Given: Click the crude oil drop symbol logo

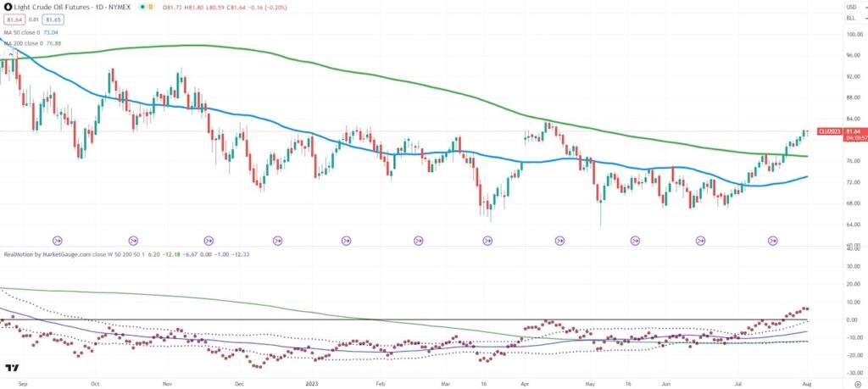Looking at the screenshot, I should click(x=8, y=7).
